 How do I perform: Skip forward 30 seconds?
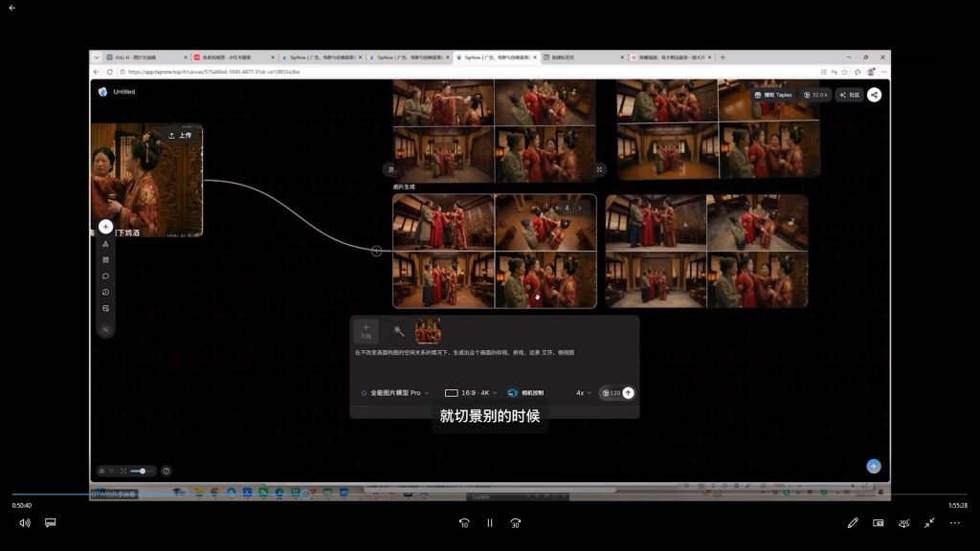tap(516, 523)
